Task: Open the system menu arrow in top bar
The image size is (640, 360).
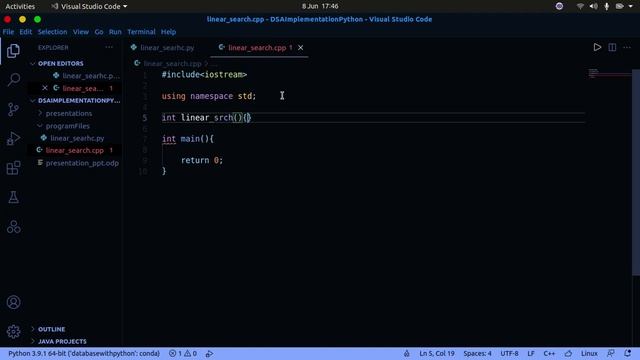Action: [631, 6]
